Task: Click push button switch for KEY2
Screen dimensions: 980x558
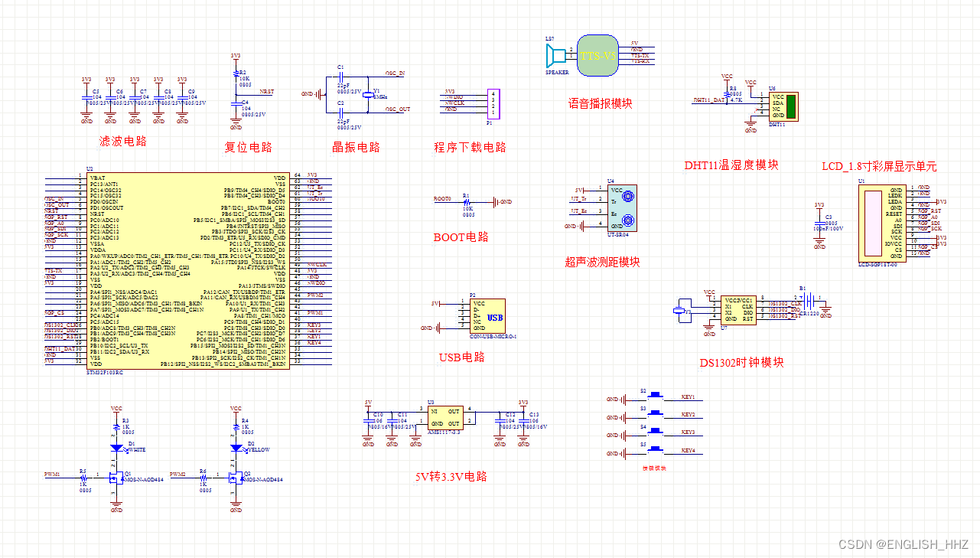Action: click(656, 414)
